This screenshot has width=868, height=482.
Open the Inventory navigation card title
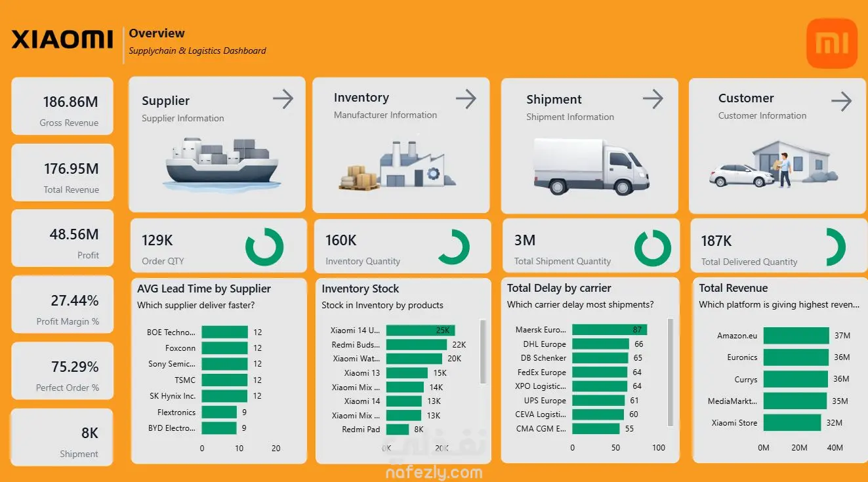[361, 98]
